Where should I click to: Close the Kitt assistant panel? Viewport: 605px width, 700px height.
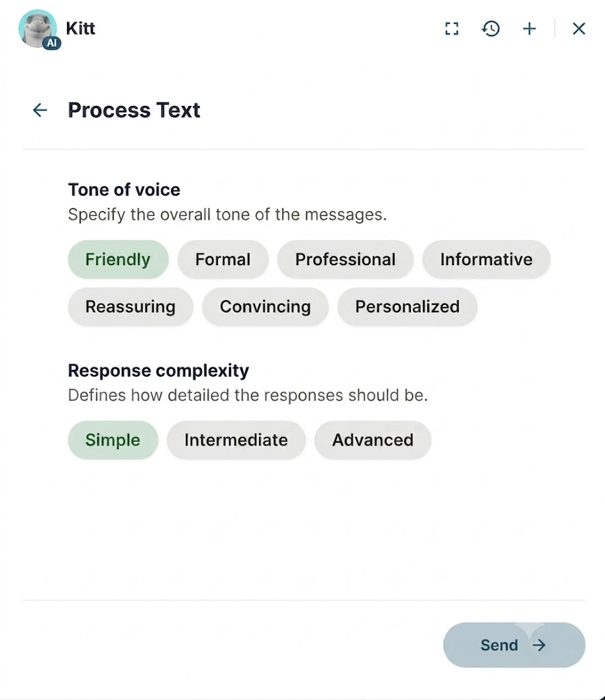pyautogui.click(x=578, y=29)
